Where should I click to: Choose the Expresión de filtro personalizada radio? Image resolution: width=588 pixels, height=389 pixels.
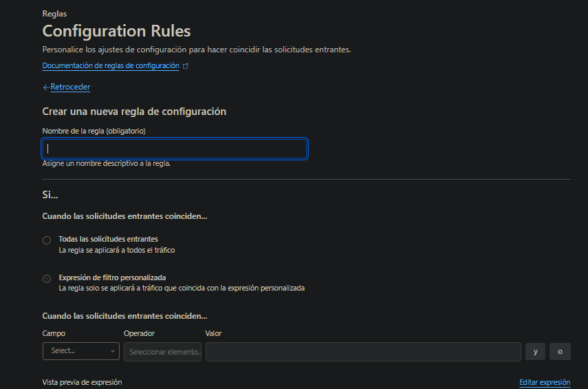coord(47,279)
